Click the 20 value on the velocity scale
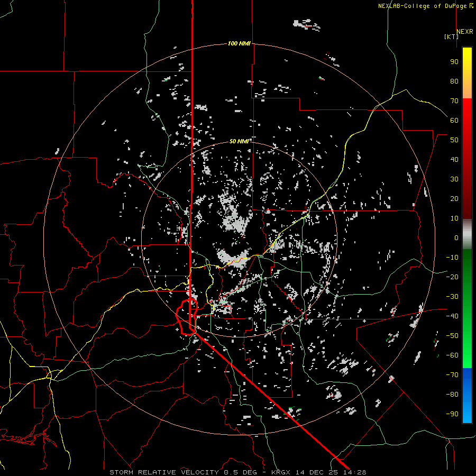 click(x=454, y=199)
